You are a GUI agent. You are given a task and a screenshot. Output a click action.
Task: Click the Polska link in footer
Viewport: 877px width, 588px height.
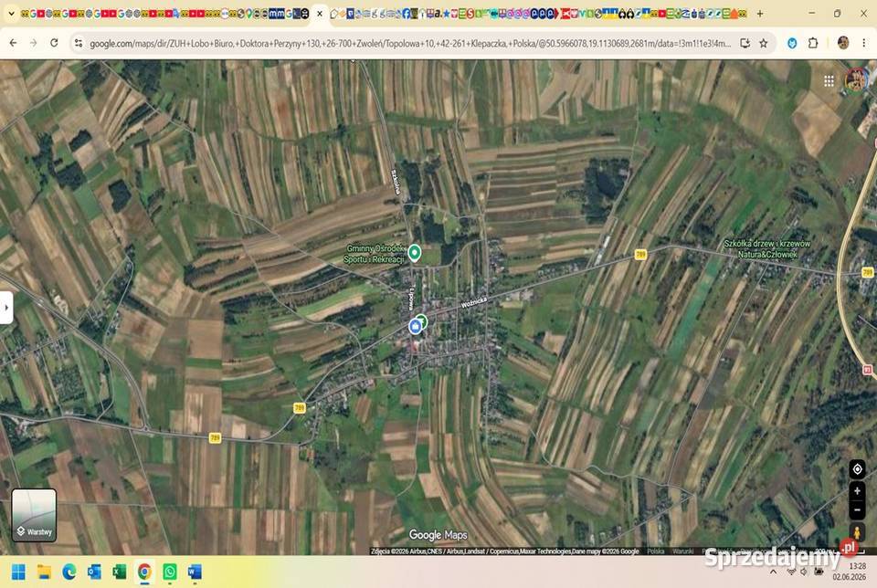(x=656, y=551)
